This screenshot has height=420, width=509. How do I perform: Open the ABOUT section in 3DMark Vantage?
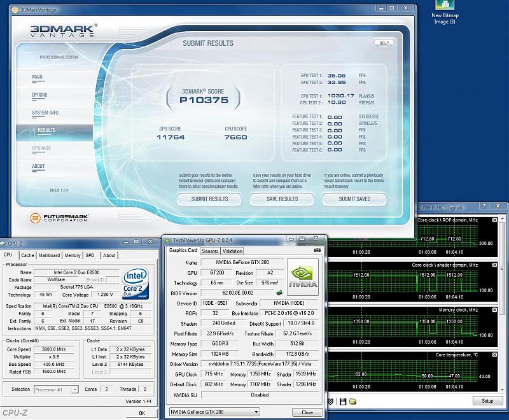38,167
